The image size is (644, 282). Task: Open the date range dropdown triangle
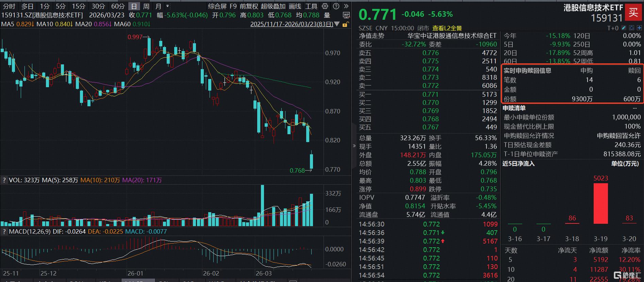point(337,24)
